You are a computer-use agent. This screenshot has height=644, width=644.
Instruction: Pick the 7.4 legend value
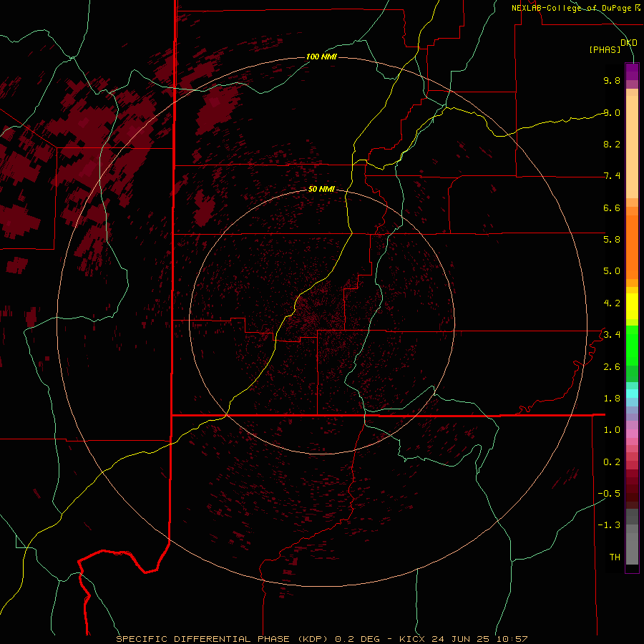pyautogui.click(x=612, y=176)
